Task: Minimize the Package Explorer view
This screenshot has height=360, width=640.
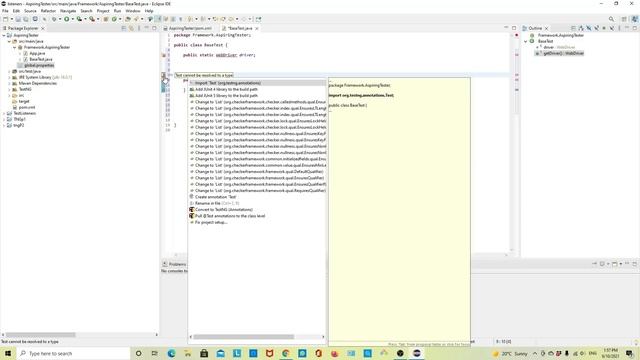Action: pos(147,28)
